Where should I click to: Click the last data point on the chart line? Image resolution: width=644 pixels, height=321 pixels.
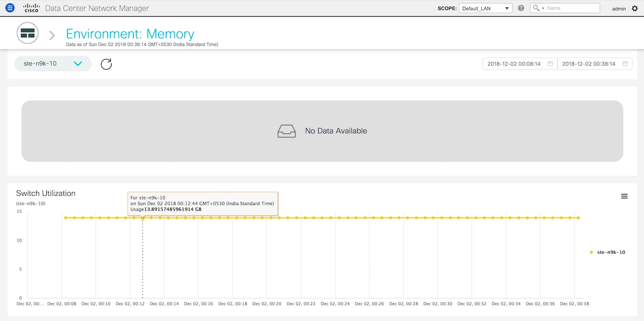pyautogui.click(x=578, y=218)
